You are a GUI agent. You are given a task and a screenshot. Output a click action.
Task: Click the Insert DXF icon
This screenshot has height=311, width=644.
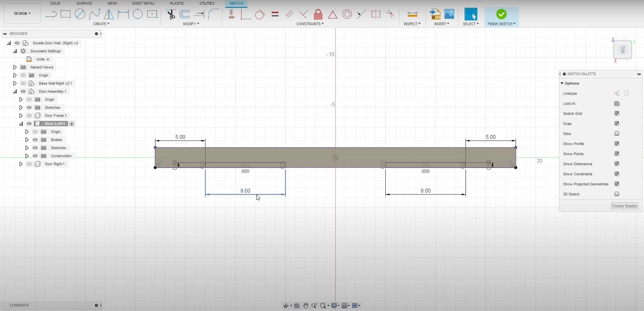pos(435,14)
